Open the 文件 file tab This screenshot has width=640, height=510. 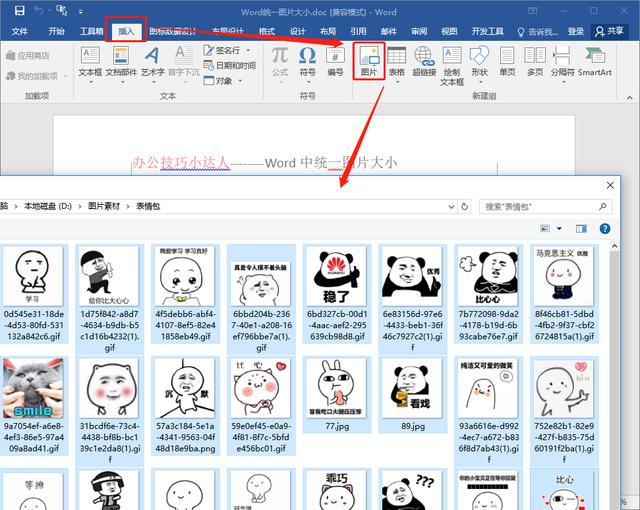(20, 31)
